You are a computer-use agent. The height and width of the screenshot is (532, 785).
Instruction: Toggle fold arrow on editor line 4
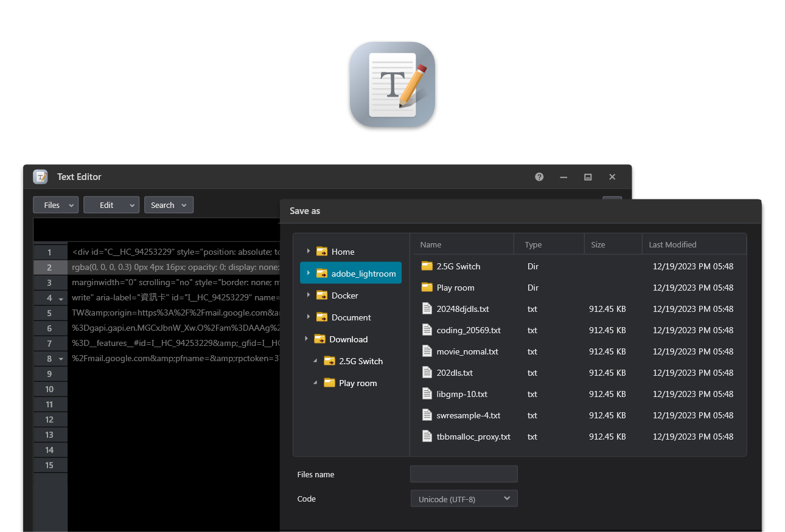coord(61,299)
